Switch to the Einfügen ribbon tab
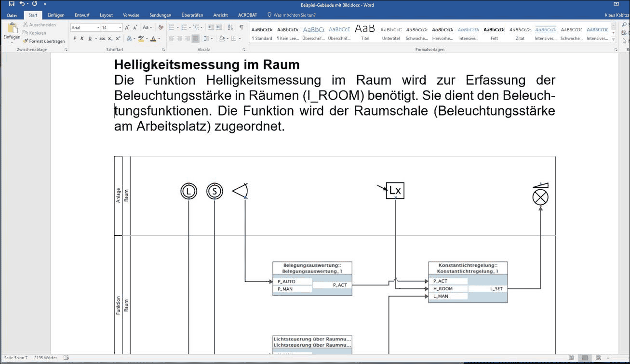630x364 pixels. coord(56,15)
